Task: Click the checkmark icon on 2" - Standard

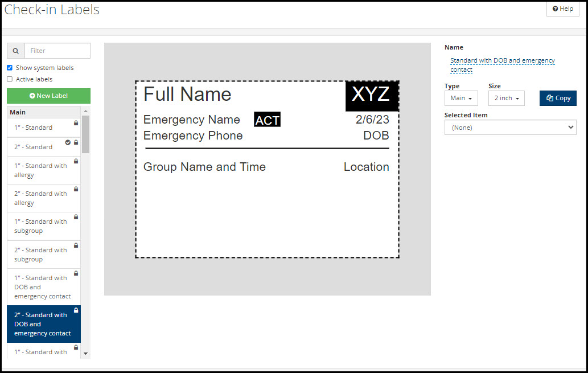Action: 68,142
